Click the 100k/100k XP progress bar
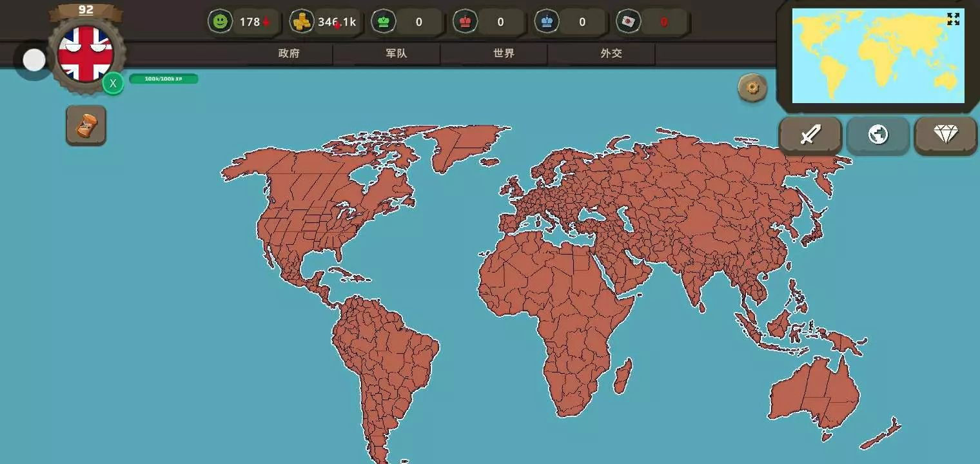 [164, 79]
